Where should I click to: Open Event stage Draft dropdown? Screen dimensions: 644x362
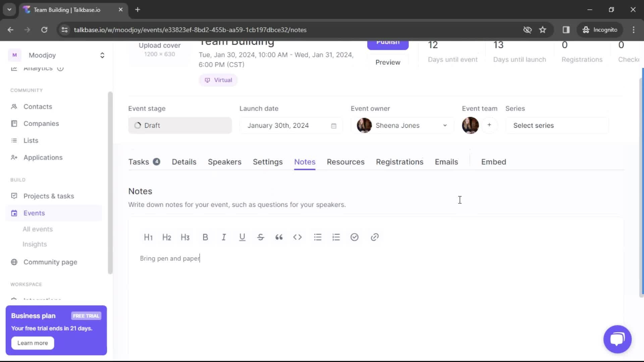[180, 126]
